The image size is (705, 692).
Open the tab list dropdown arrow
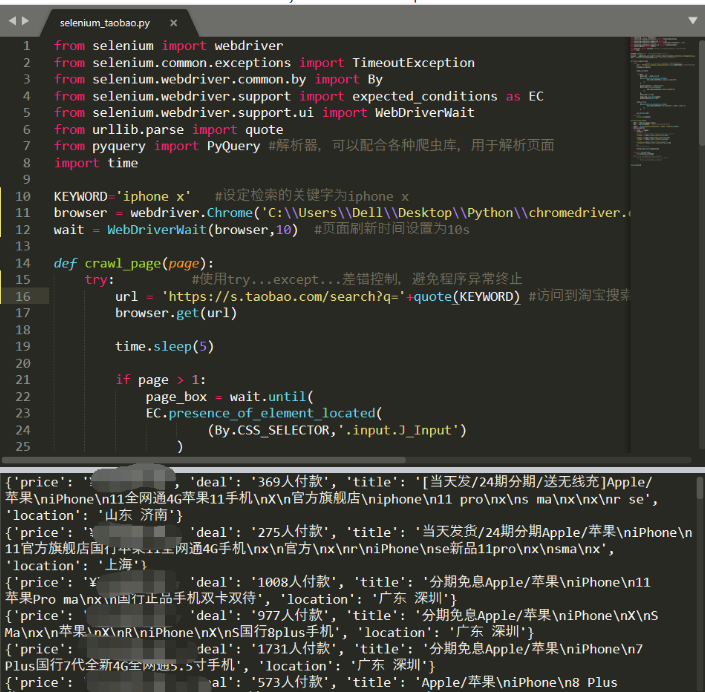coord(693,20)
